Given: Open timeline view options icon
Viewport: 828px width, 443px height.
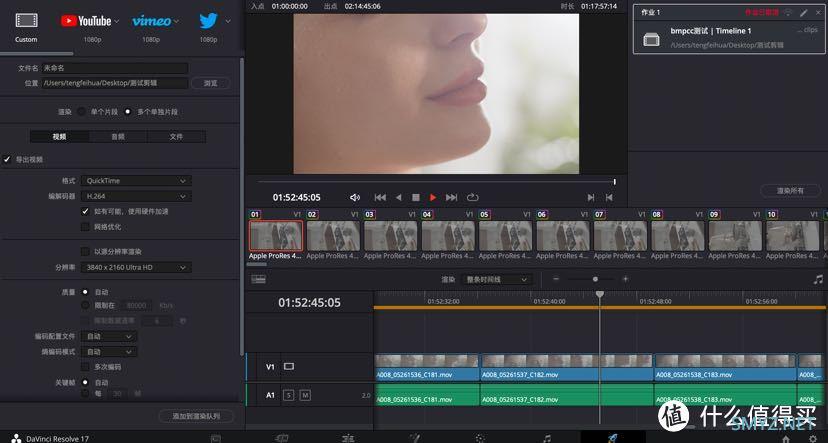Looking at the screenshot, I should point(259,279).
